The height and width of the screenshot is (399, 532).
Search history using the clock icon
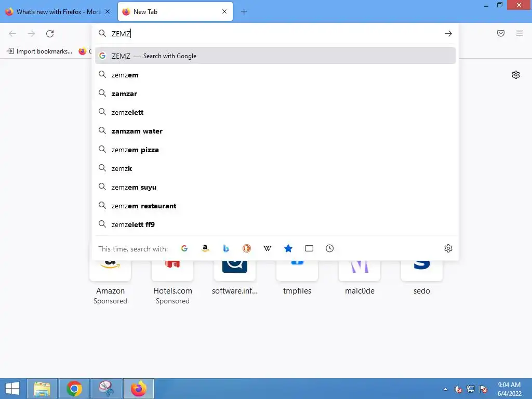point(330,248)
